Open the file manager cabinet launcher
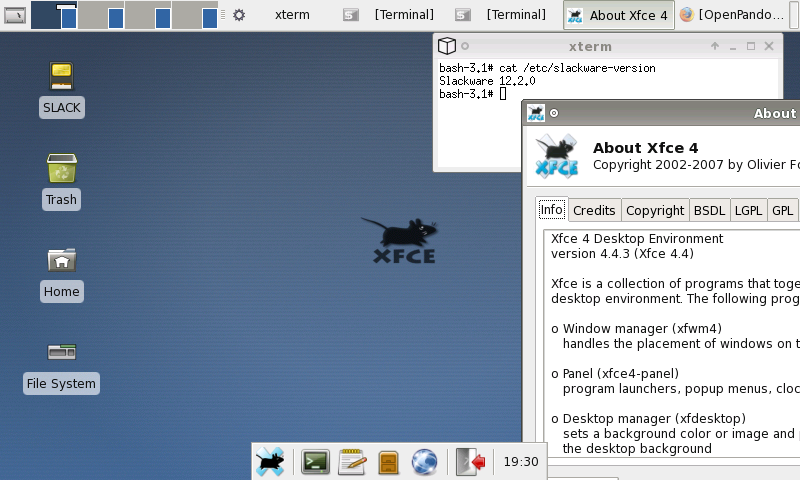800x480 pixels. click(388, 461)
